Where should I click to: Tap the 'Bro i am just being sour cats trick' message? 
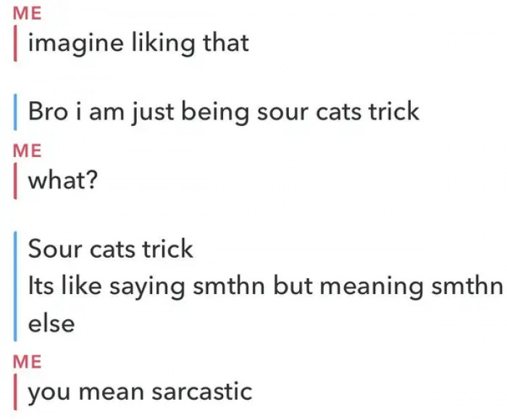tap(224, 112)
